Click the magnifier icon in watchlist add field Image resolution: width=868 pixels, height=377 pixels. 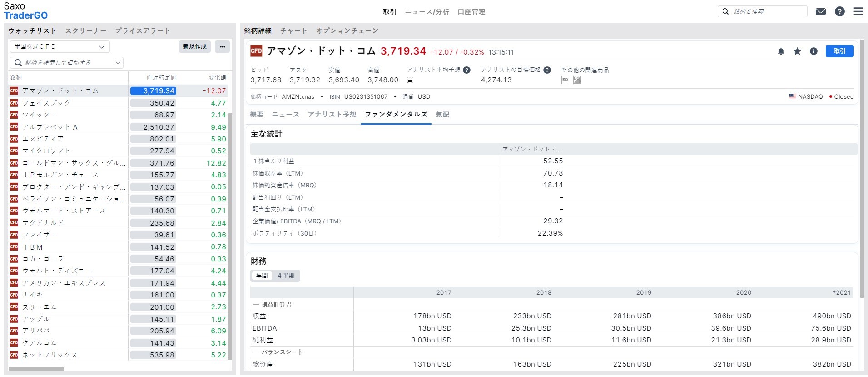click(x=18, y=63)
